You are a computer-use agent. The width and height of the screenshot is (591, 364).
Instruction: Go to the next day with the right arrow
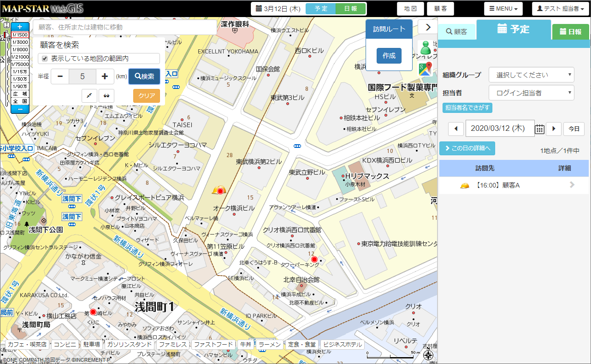coord(554,129)
